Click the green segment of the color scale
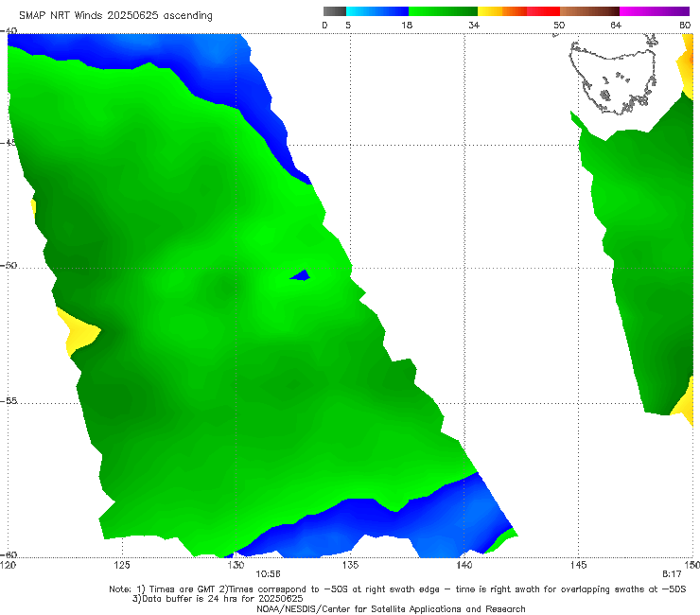700x615 pixels. point(444,11)
